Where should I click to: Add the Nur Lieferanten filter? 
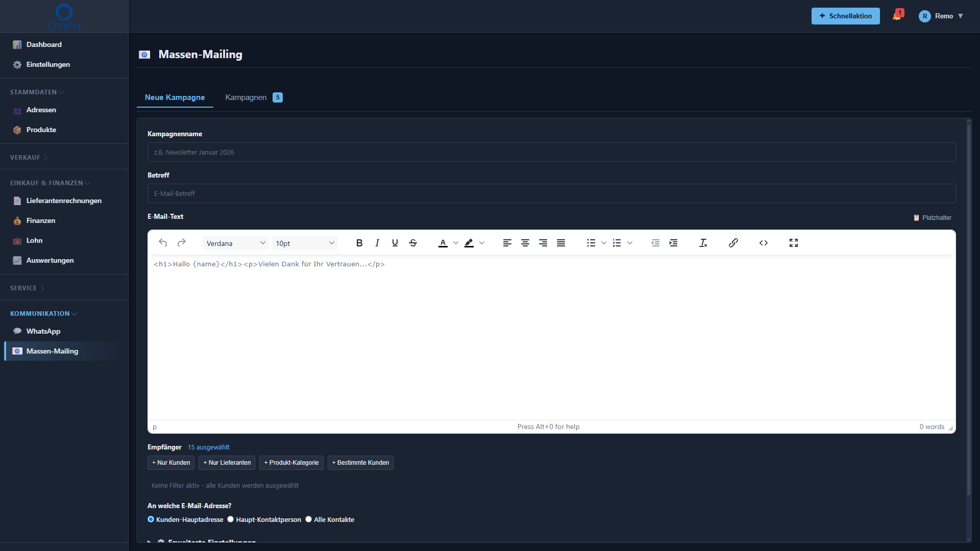(x=227, y=463)
